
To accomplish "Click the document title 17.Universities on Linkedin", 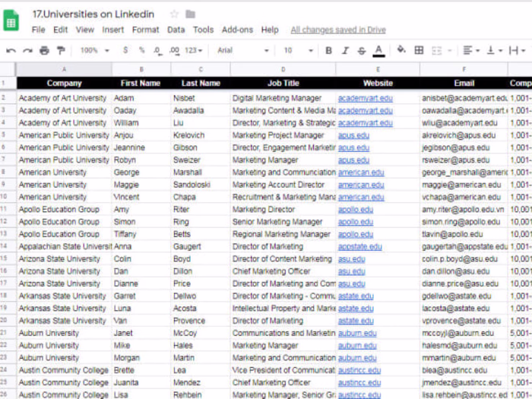I will coord(93,14).
